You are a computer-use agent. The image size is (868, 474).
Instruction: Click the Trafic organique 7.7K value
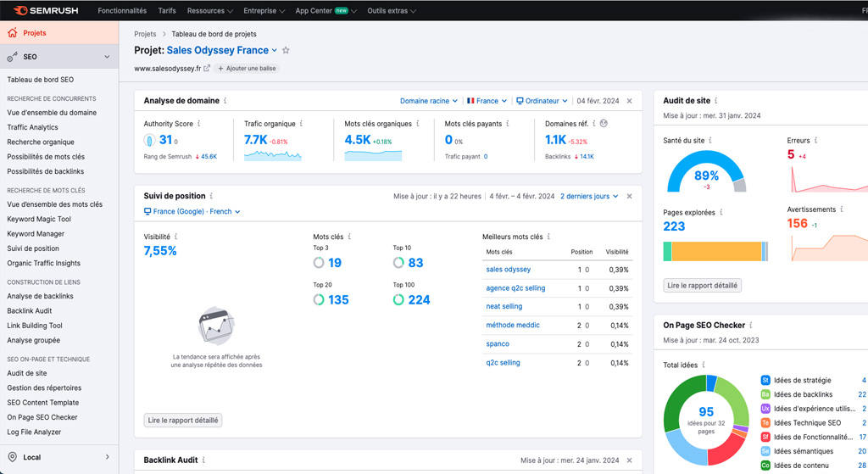[x=256, y=140]
